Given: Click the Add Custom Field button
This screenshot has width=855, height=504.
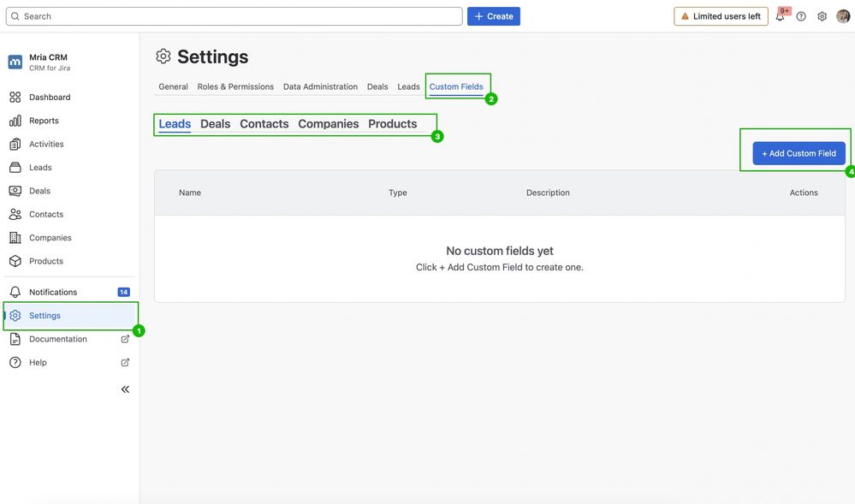Looking at the screenshot, I should point(799,153).
